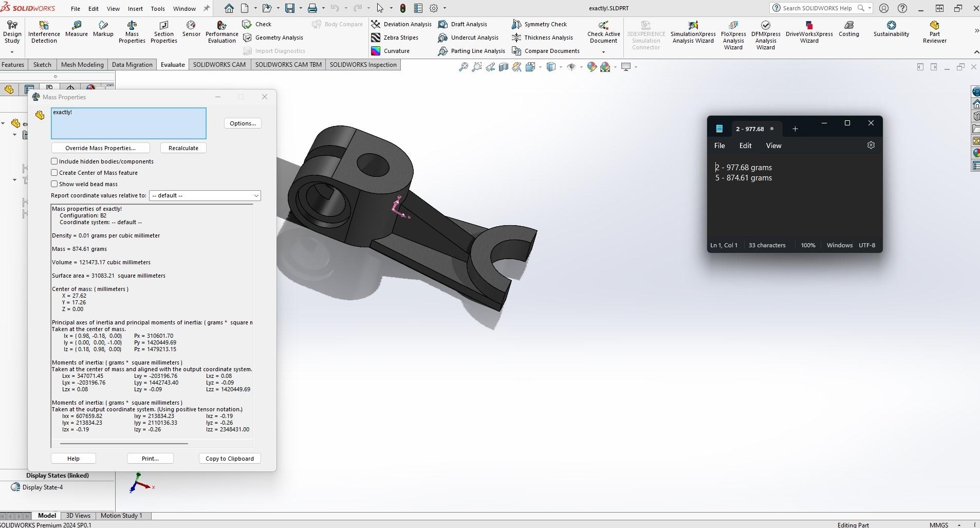Toggle Include hidden bodies/components checkbox
Screen dimensions: 980x528
(54, 161)
